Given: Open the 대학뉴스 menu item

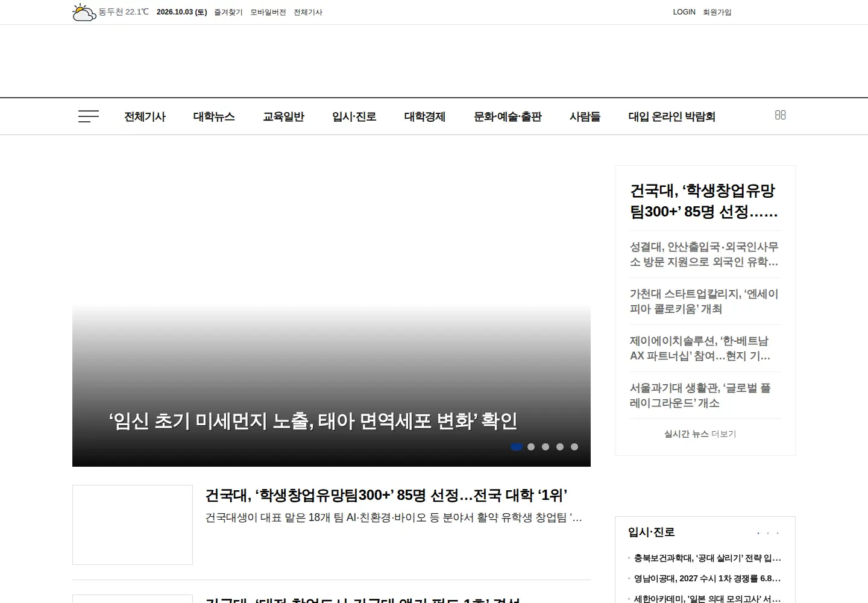Looking at the screenshot, I should click(x=214, y=116).
